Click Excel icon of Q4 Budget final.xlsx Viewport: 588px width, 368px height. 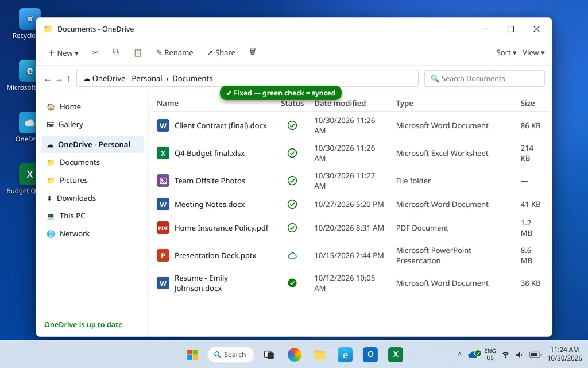coord(163,153)
